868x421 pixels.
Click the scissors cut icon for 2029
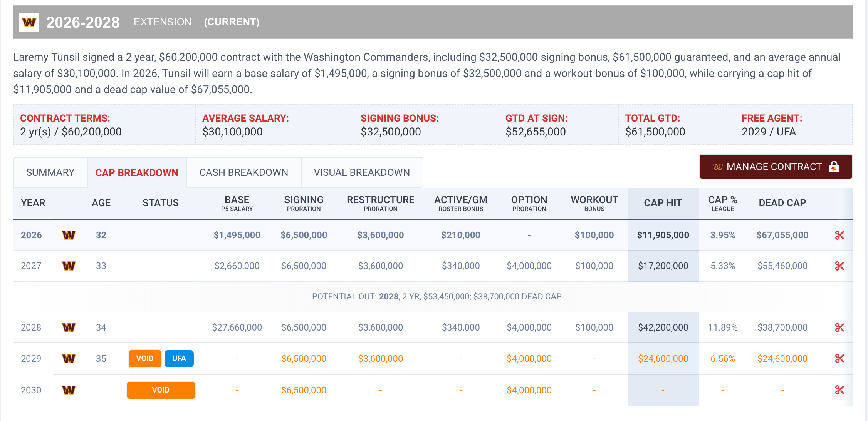click(839, 358)
